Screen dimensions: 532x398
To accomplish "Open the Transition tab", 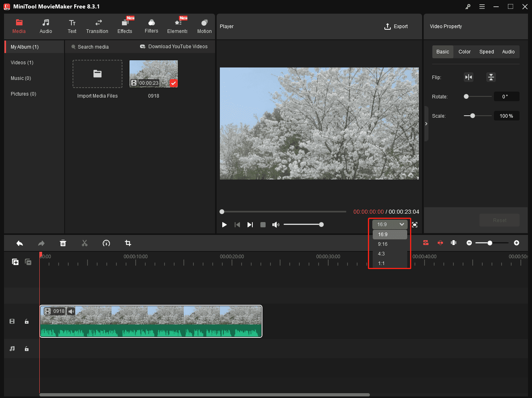I will 97,27.
